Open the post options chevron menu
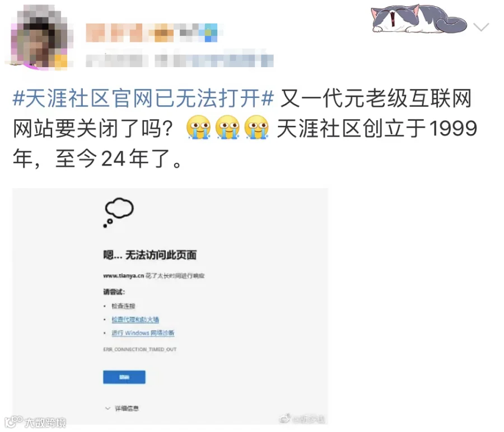 tap(481, 27)
